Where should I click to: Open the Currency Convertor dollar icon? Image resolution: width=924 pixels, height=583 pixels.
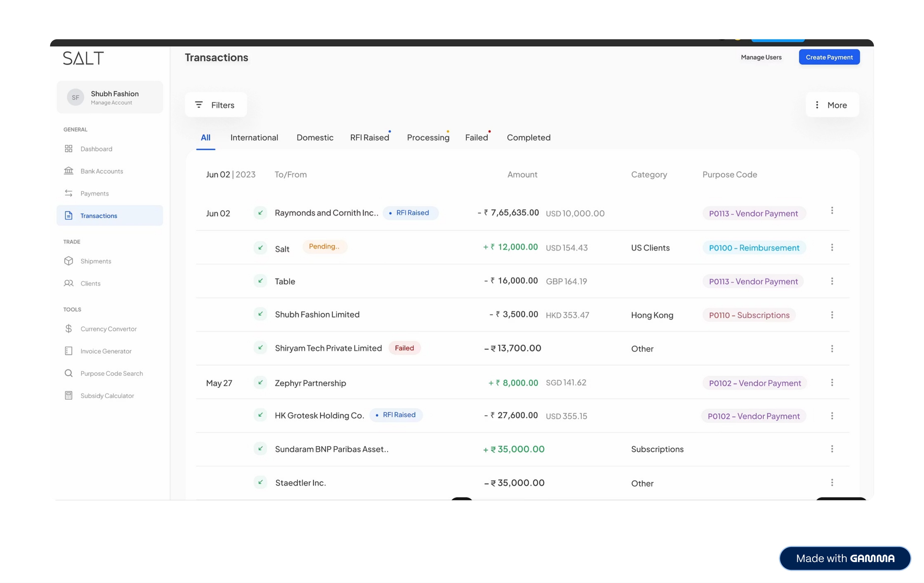click(x=68, y=328)
